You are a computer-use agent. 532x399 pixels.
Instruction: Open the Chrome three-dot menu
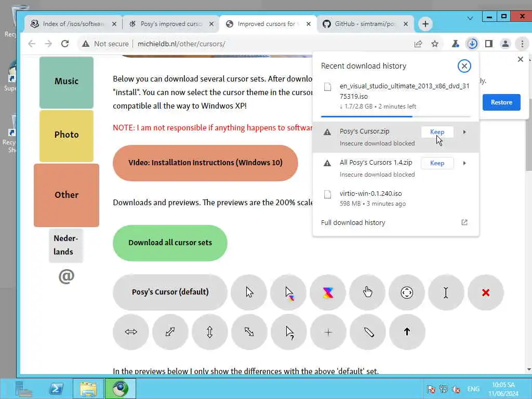pyautogui.click(x=522, y=44)
